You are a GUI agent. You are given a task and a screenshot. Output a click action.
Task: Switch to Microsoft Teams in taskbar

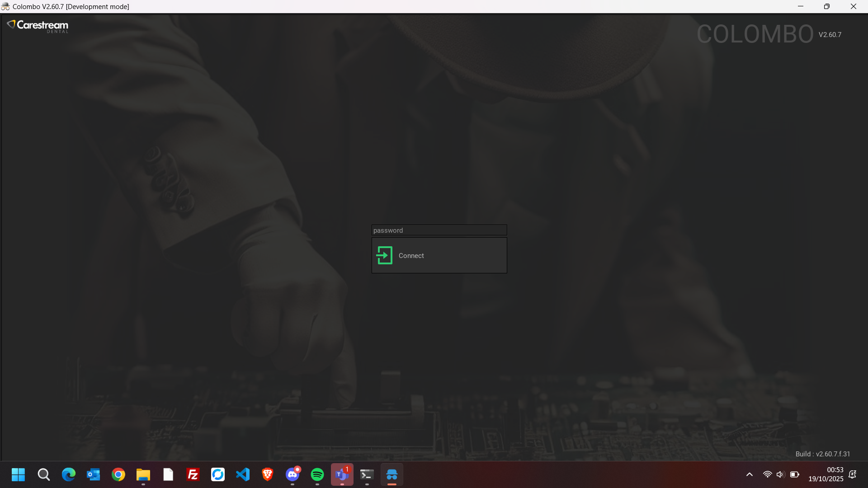tap(342, 475)
